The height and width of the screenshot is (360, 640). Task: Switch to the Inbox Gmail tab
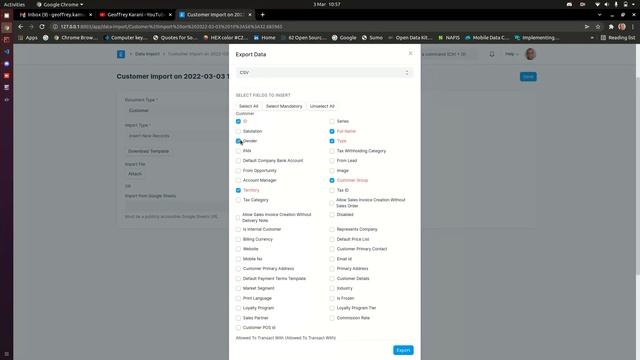(55, 15)
